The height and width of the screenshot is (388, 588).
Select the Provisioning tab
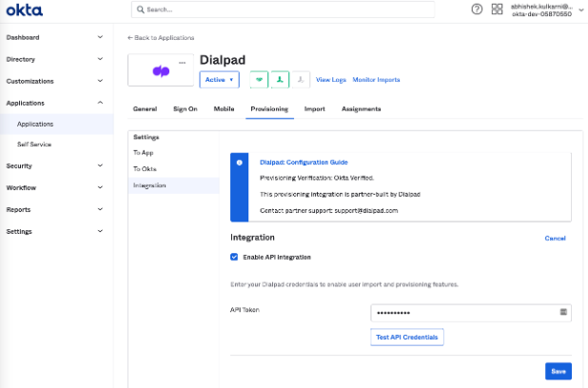[x=269, y=109]
